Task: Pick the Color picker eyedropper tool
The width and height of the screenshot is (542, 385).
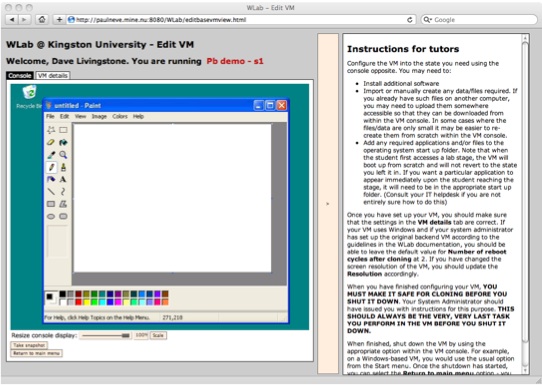Action: (51, 155)
